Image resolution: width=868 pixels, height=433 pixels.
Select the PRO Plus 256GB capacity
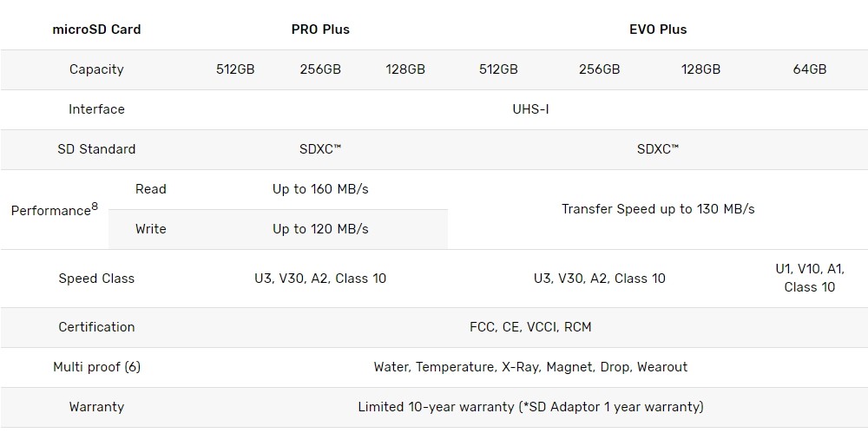click(320, 69)
